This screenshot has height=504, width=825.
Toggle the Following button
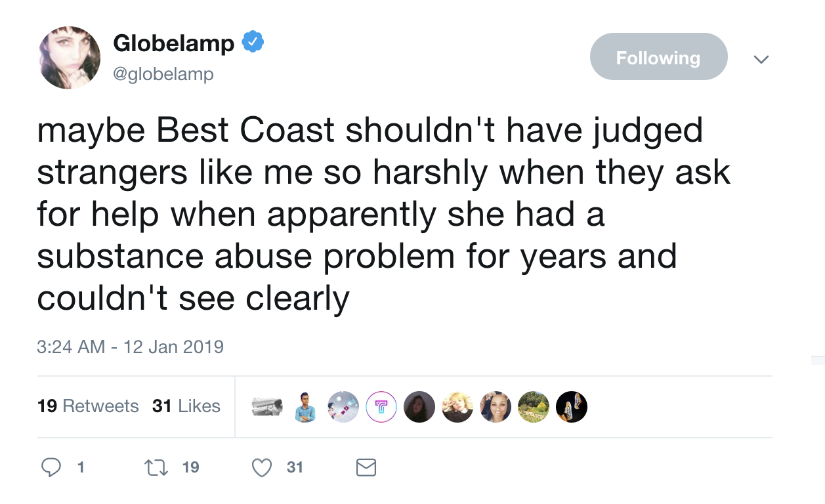tap(658, 57)
